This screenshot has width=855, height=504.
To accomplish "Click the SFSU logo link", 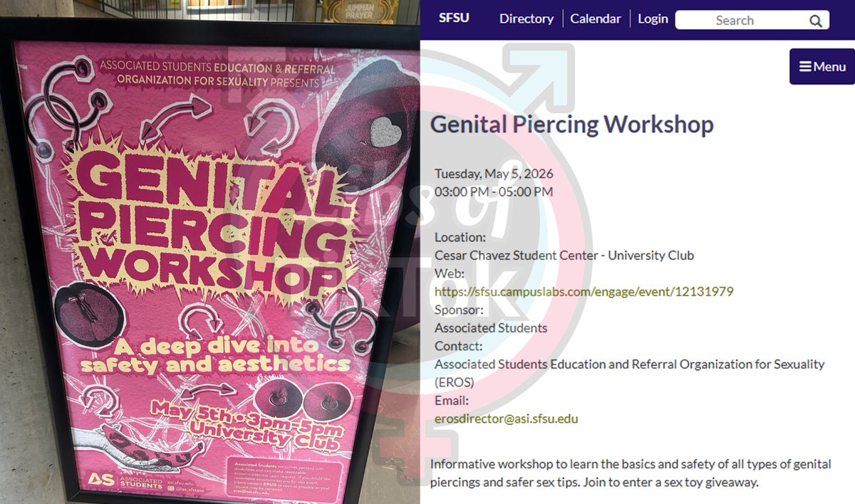I will (454, 18).
